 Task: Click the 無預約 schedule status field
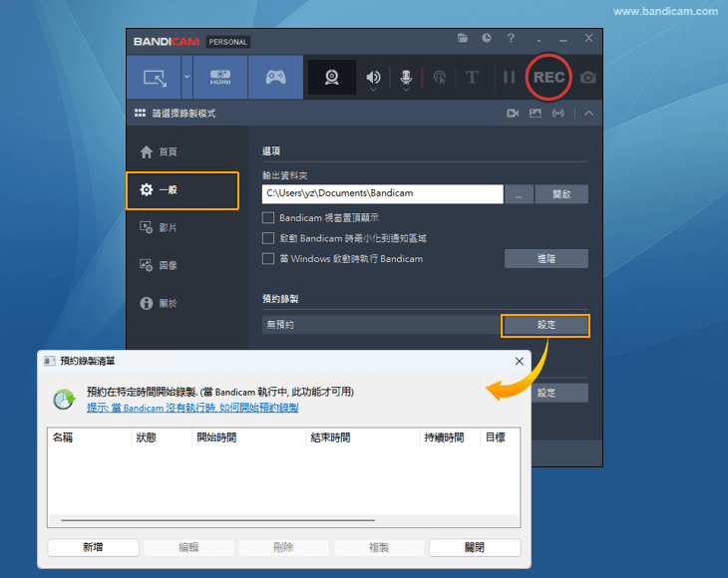[382, 325]
